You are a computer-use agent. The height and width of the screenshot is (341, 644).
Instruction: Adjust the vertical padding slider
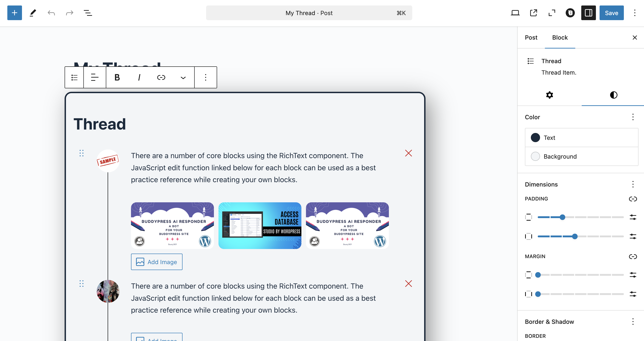coord(581,217)
